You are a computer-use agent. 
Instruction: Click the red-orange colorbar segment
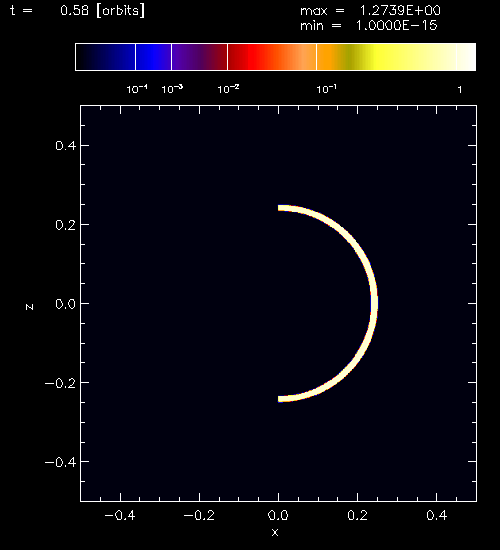coord(272,57)
